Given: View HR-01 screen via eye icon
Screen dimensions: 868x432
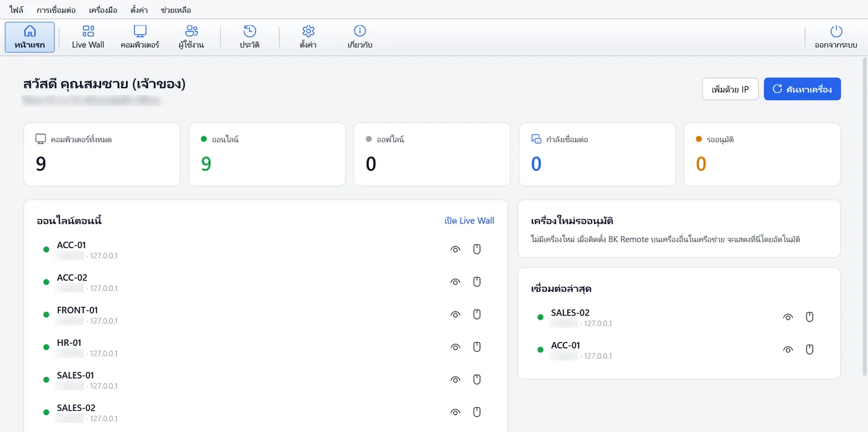Looking at the screenshot, I should [x=456, y=347].
